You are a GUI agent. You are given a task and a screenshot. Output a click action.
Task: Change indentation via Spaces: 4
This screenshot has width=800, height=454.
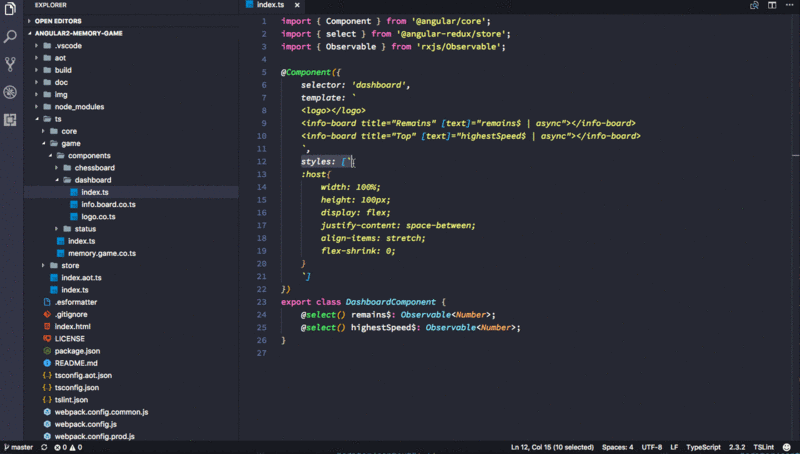(x=617, y=447)
